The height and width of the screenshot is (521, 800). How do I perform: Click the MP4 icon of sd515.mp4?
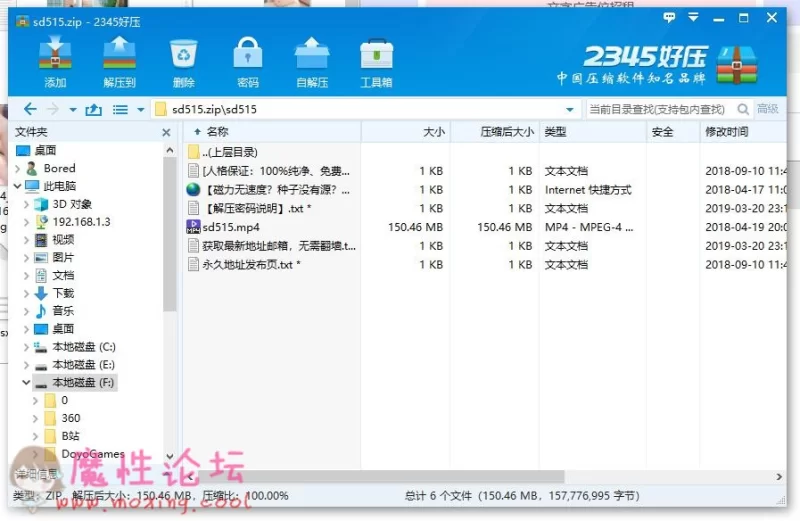point(193,227)
